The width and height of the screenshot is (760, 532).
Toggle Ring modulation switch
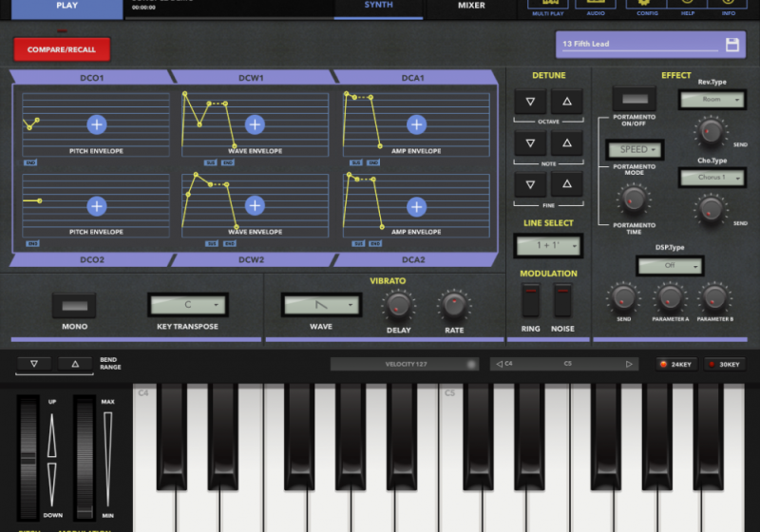click(531, 300)
